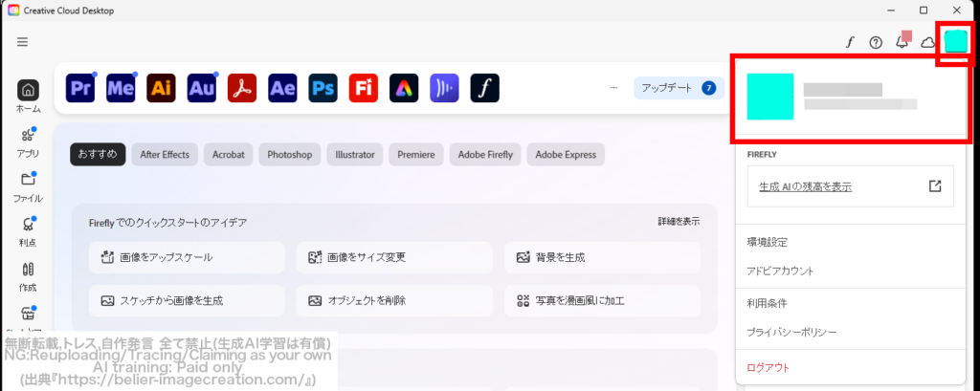Viewport: 980px width, 391px height.
Task: Launch Premiere Pro from the app bar
Action: click(x=80, y=88)
